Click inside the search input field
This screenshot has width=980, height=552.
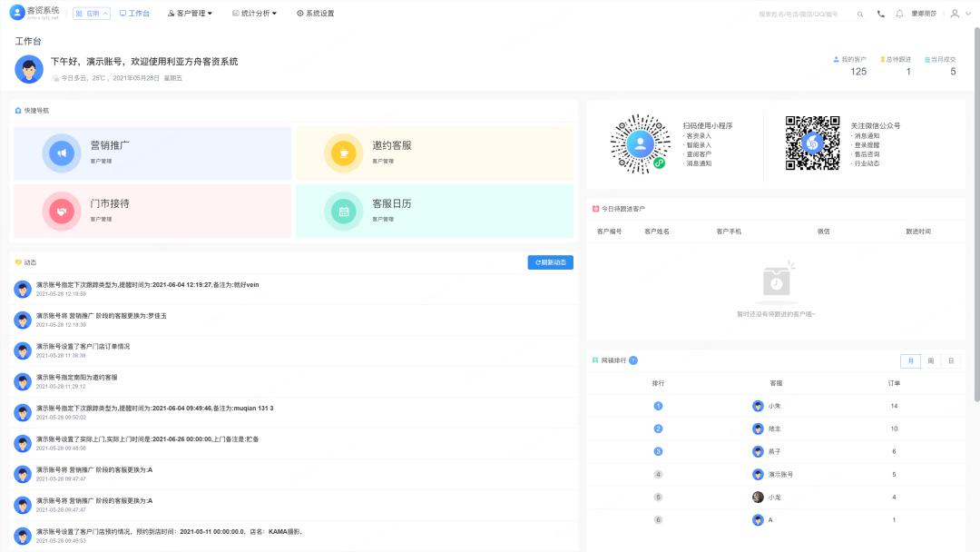click(x=799, y=13)
